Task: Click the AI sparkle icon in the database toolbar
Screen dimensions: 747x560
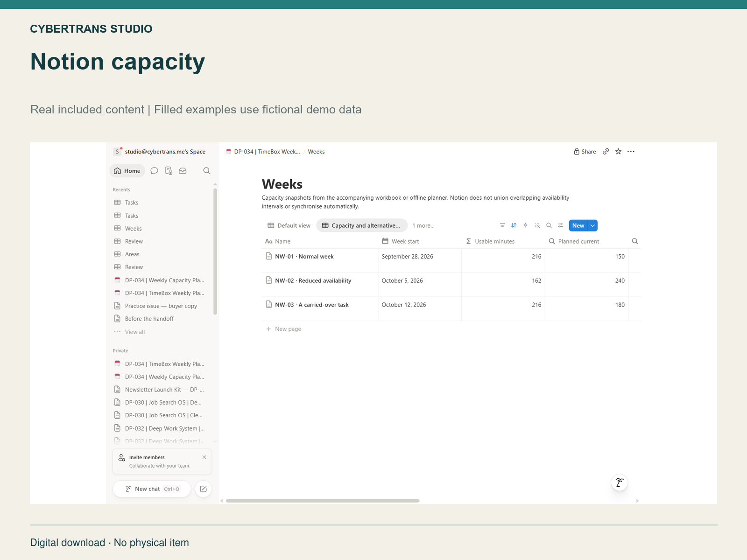Action: (537, 225)
